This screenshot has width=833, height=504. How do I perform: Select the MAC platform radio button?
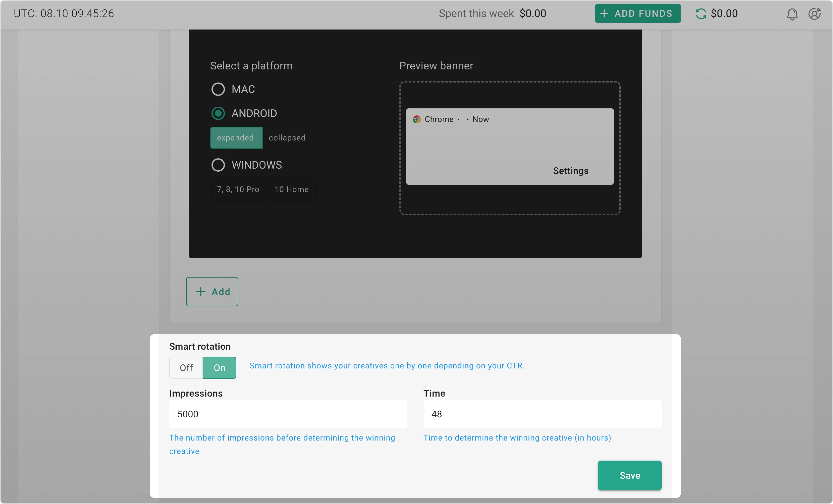[218, 89]
